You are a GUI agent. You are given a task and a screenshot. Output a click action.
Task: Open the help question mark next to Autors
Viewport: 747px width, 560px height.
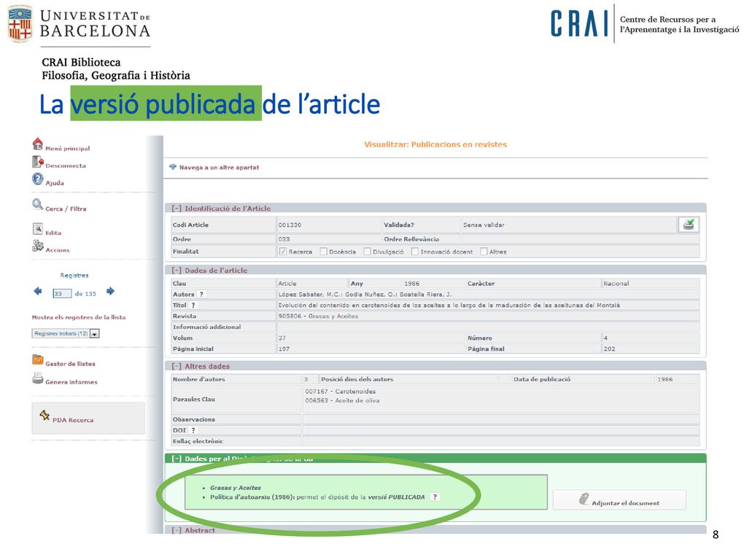[201, 295]
